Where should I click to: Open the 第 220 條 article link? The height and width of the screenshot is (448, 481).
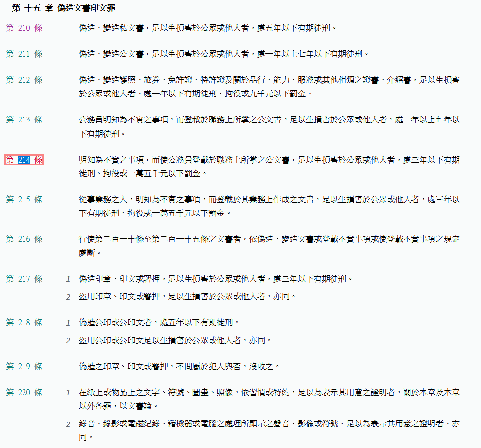tap(24, 392)
